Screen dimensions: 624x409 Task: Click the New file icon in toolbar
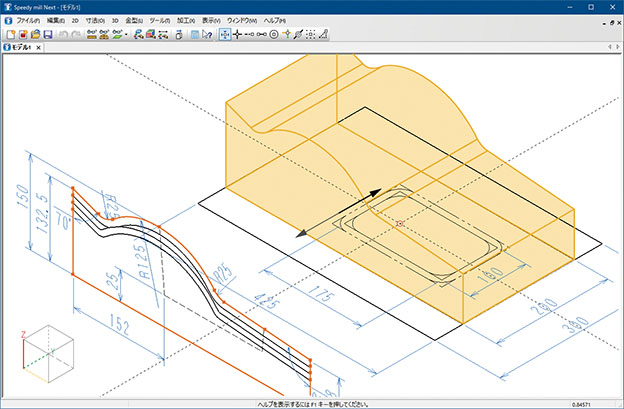click(9, 33)
